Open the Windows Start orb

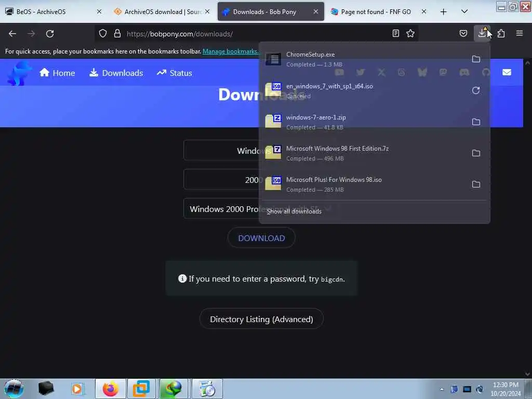pos(14,389)
